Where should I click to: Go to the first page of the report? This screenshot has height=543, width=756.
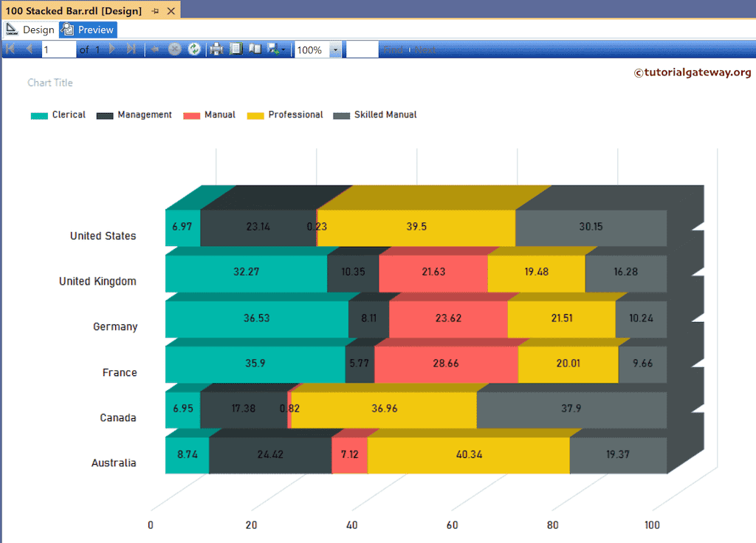point(11,49)
